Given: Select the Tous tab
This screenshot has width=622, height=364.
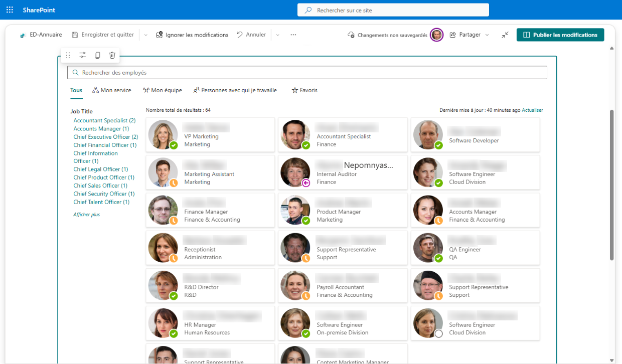Looking at the screenshot, I should pos(76,91).
